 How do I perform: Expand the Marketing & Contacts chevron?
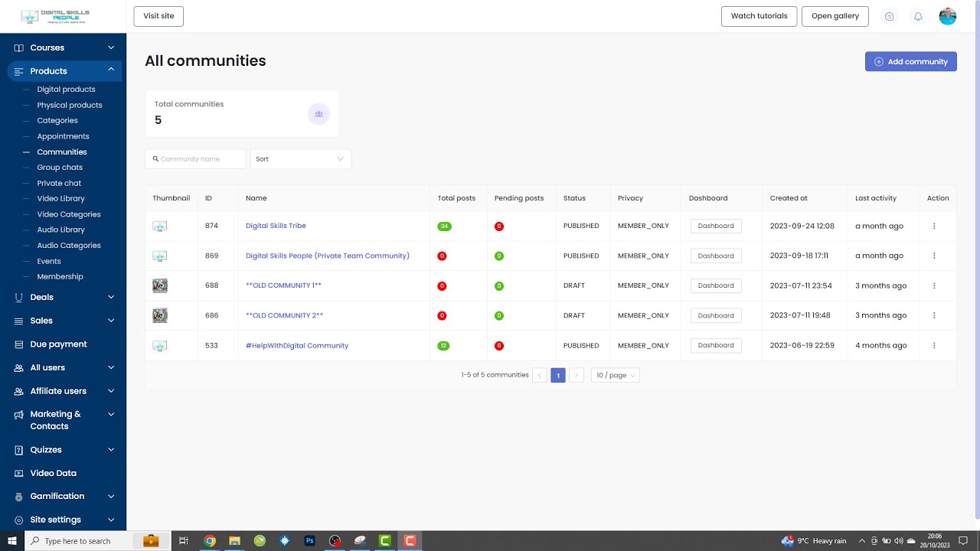click(x=111, y=414)
